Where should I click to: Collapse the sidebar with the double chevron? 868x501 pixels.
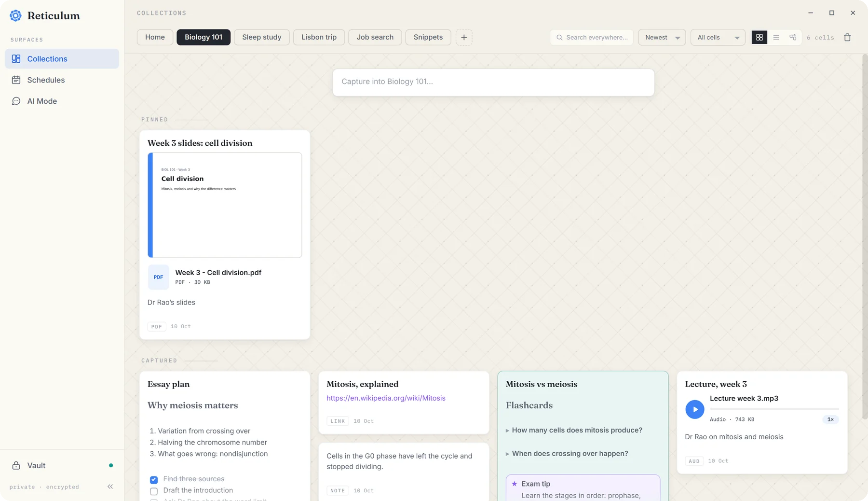[x=110, y=487]
